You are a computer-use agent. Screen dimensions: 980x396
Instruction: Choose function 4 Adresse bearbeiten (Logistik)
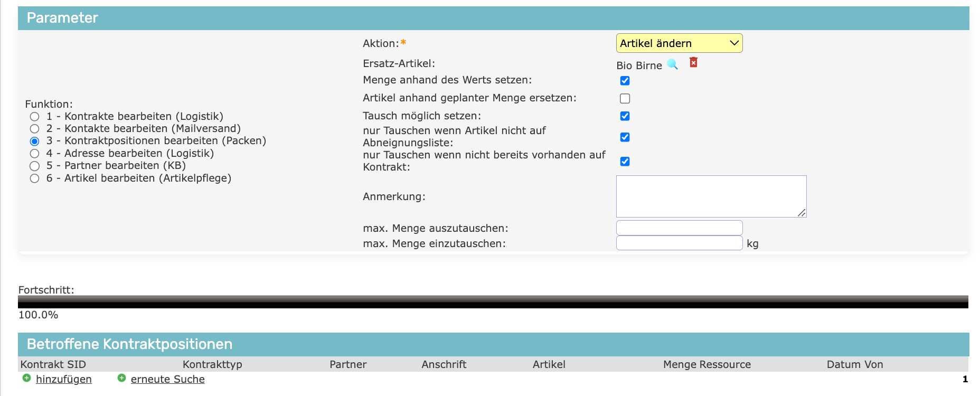35,154
